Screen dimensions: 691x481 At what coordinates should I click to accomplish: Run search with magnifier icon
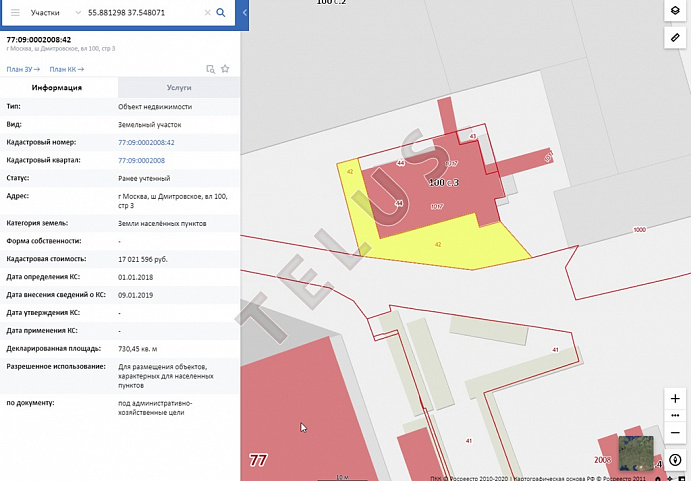pyautogui.click(x=221, y=12)
